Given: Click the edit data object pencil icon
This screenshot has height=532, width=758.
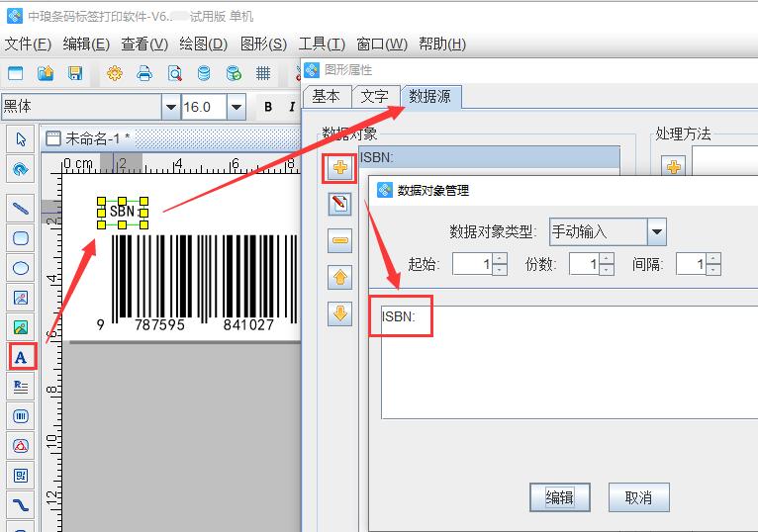Looking at the screenshot, I should 339,205.
